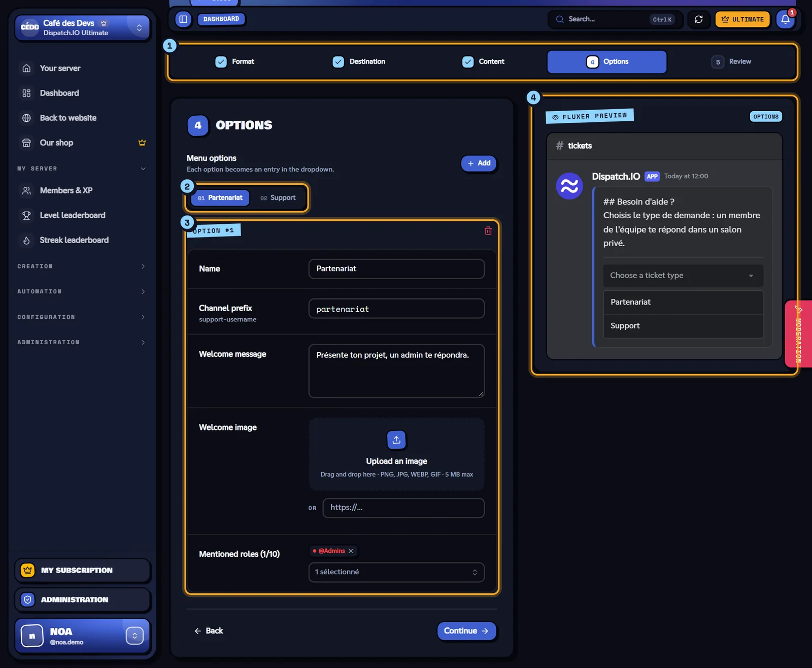Click the crown icon beside Our shop
The image size is (812, 668).
tap(142, 143)
